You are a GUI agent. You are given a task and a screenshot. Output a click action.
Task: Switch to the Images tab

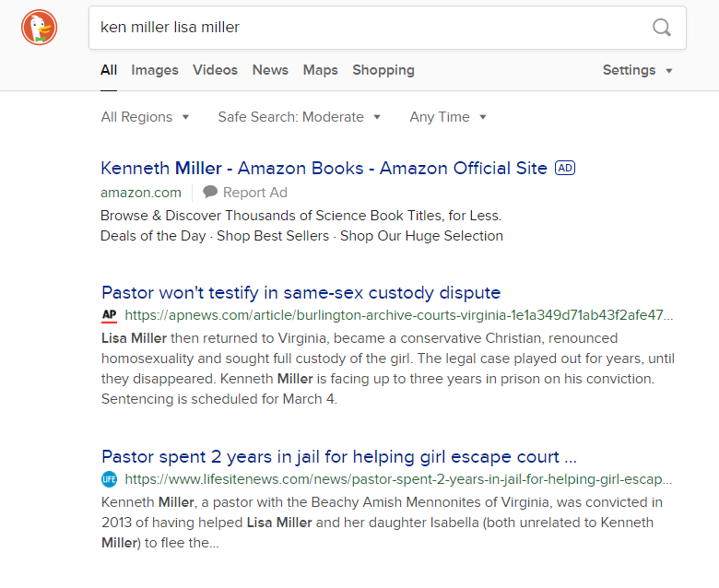tap(155, 70)
